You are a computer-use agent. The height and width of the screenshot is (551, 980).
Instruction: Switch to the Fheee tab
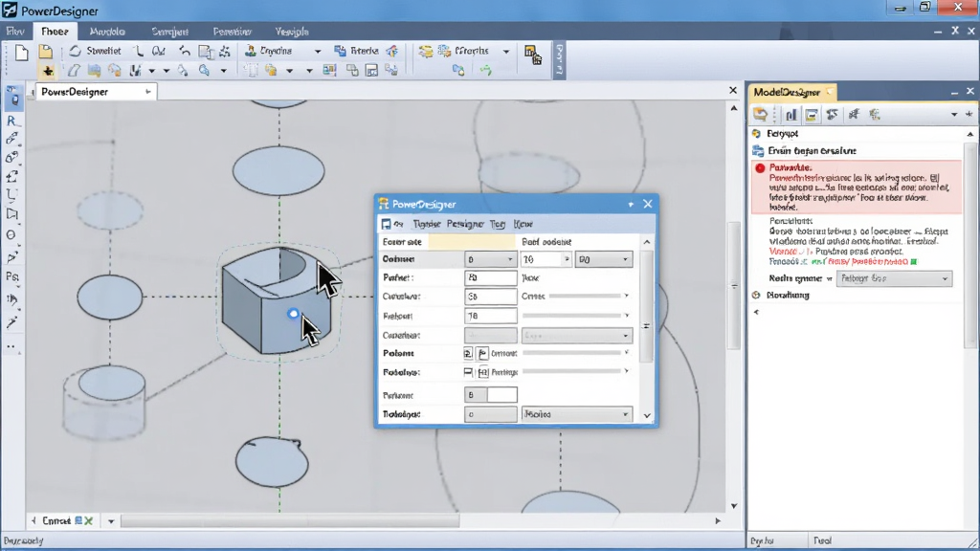point(55,32)
